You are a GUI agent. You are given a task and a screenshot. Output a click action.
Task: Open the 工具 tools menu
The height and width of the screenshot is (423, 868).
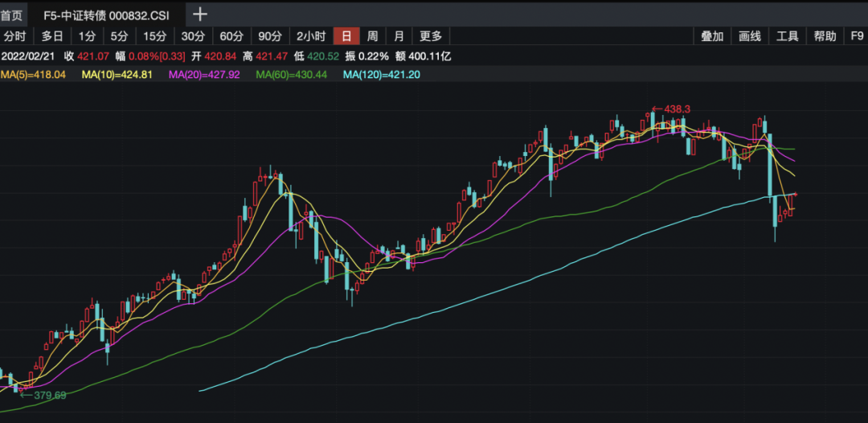(x=787, y=36)
